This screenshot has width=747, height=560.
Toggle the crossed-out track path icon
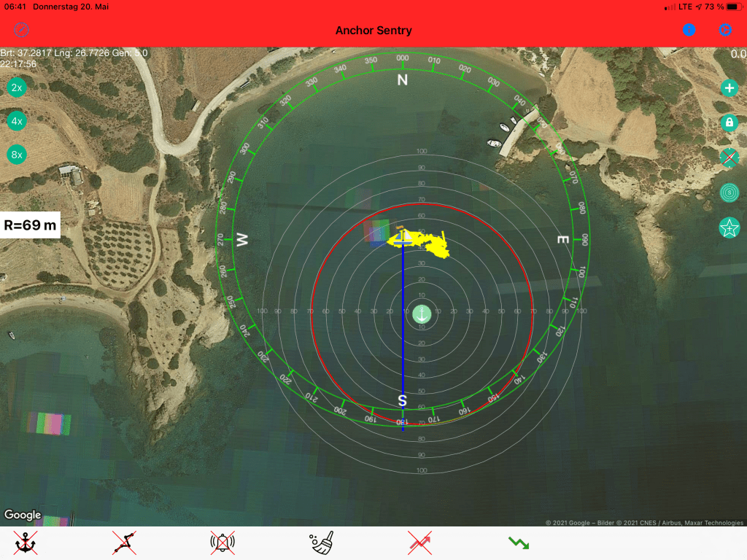[125, 543]
